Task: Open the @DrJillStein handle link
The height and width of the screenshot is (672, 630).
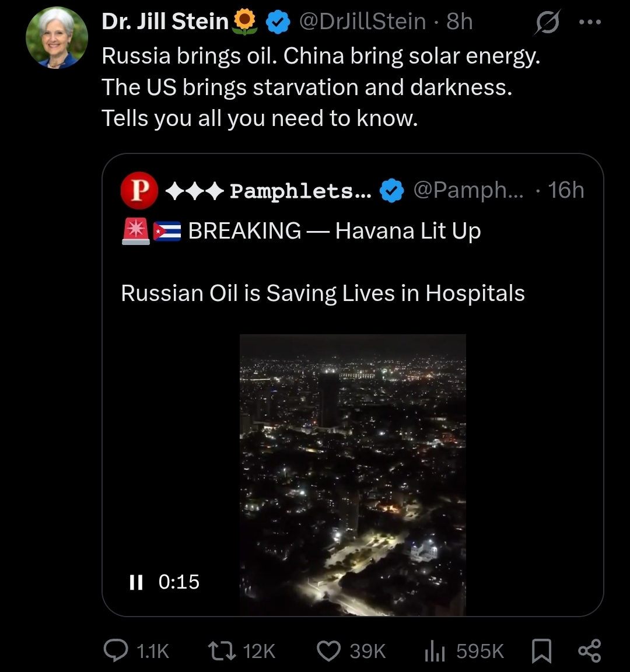Action: 362,22
